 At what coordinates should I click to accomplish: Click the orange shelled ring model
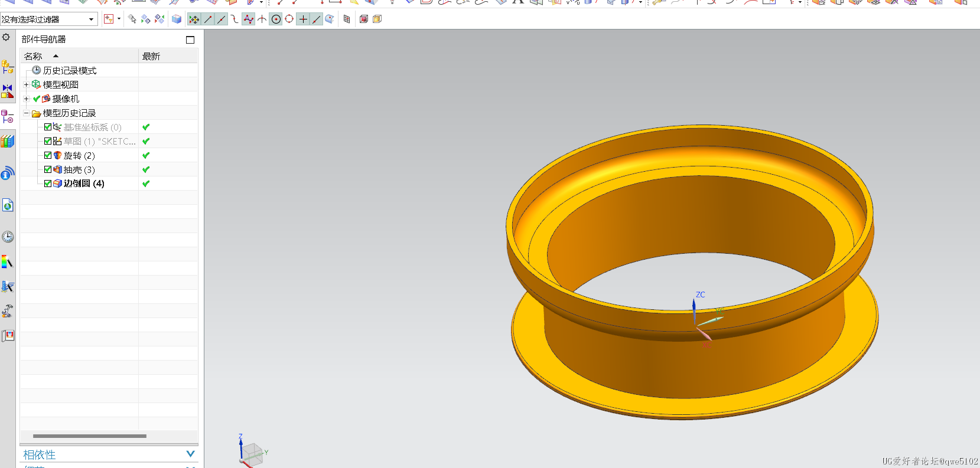tap(691, 271)
